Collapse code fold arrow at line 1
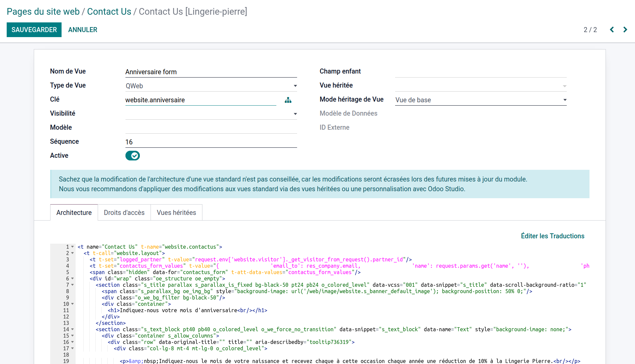The image size is (635, 364). pos(73,247)
